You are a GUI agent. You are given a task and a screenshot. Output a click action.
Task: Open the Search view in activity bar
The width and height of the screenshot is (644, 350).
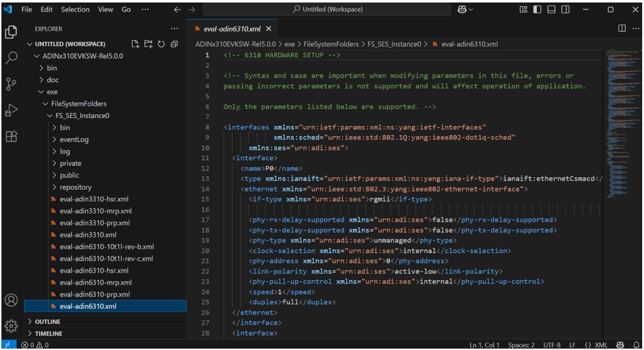tap(11, 58)
